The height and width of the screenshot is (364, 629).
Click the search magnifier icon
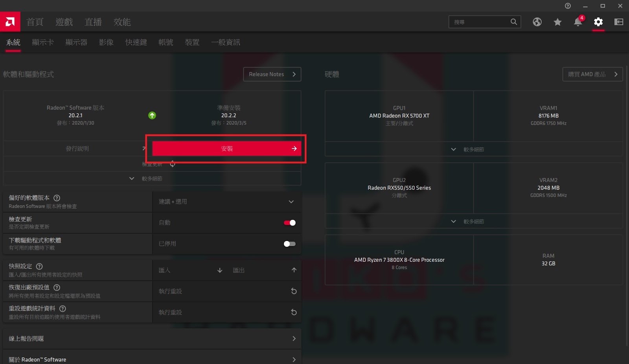(514, 22)
